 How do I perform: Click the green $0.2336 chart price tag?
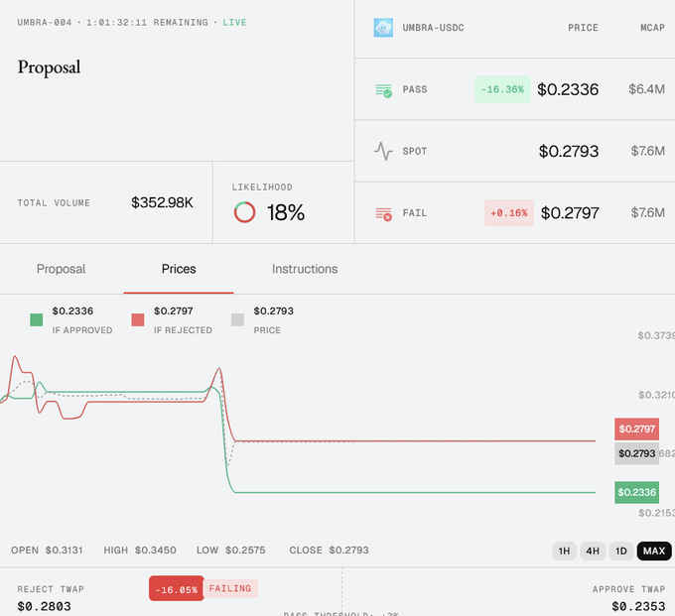pyautogui.click(x=636, y=492)
